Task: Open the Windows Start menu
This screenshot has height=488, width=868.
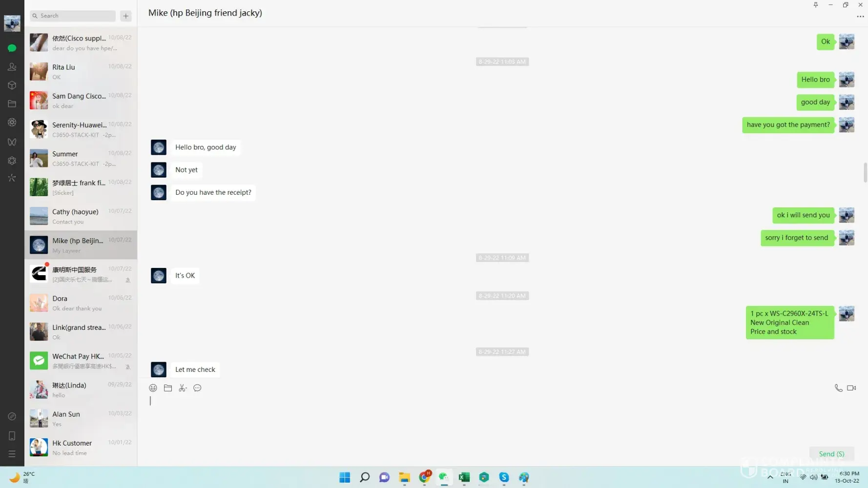Action: [345, 477]
